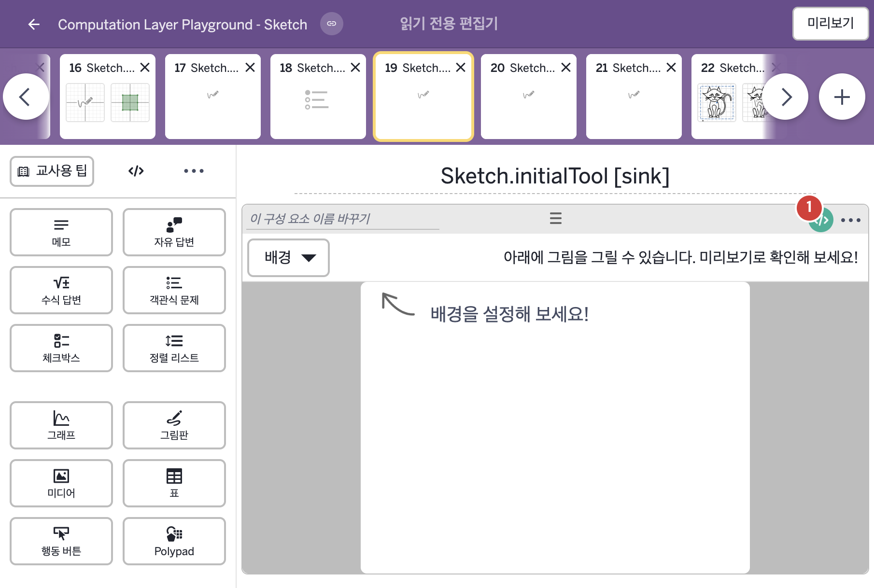The width and height of the screenshot is (874, 588).
Task: Open the component's green script editor icon
Action: coord(822,220)
